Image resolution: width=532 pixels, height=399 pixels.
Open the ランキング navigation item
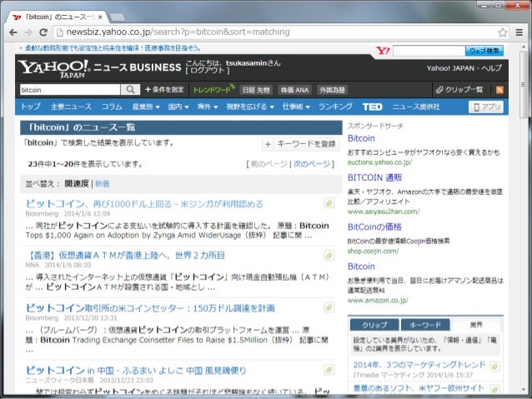(335, 107)
